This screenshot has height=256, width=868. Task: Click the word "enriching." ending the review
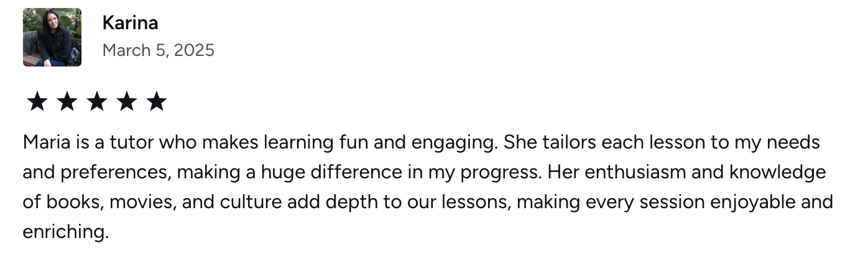click(x=65, y=232)
